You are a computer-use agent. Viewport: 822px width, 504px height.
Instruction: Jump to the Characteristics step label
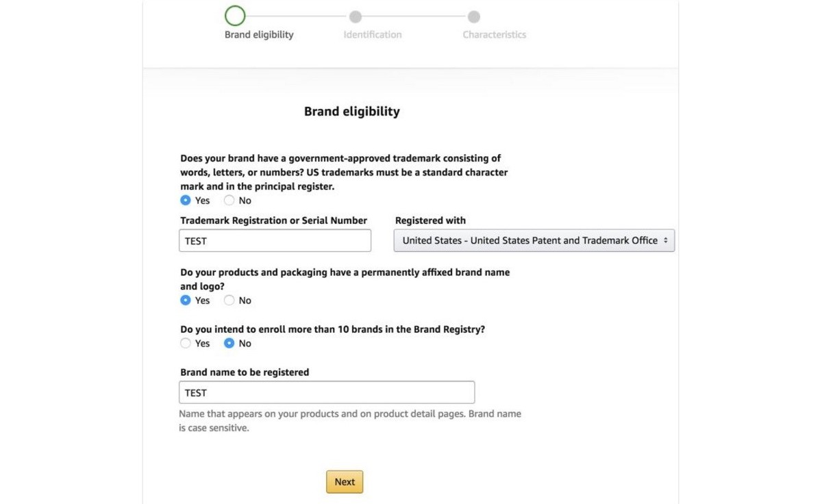(495, 34)
